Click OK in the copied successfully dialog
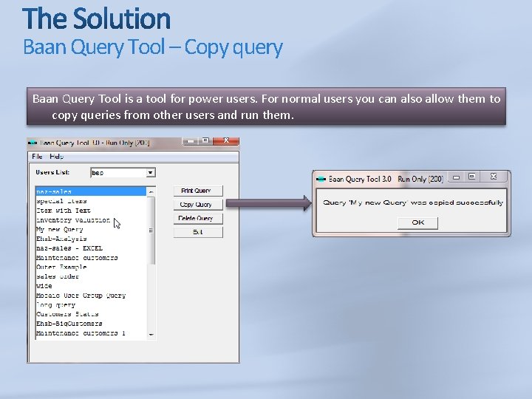This screenshot has width=532, height=399. click(417, 222)
